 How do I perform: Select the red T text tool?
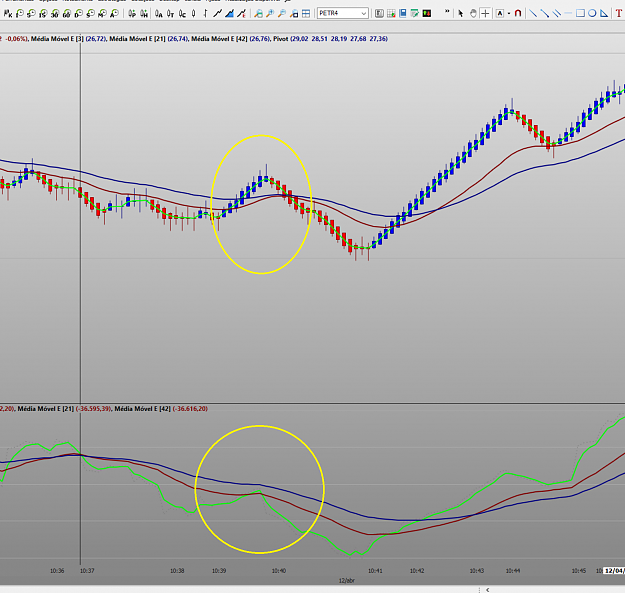pyautogui.click(x=619, y=14)
